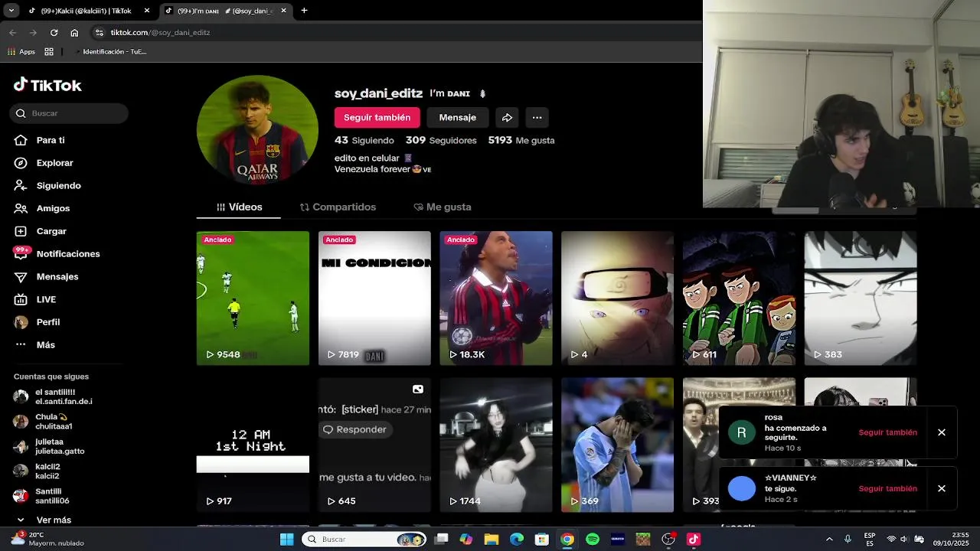980x551 pixels.
Task: Open Siguiendo feed in sidebar
Action: (58, 186)
